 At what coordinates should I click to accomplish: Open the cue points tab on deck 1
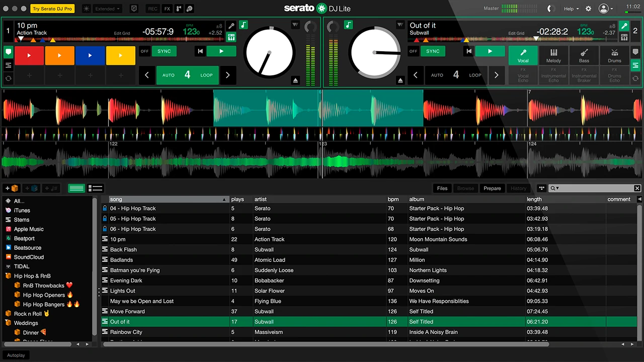(x=8, y=51)
